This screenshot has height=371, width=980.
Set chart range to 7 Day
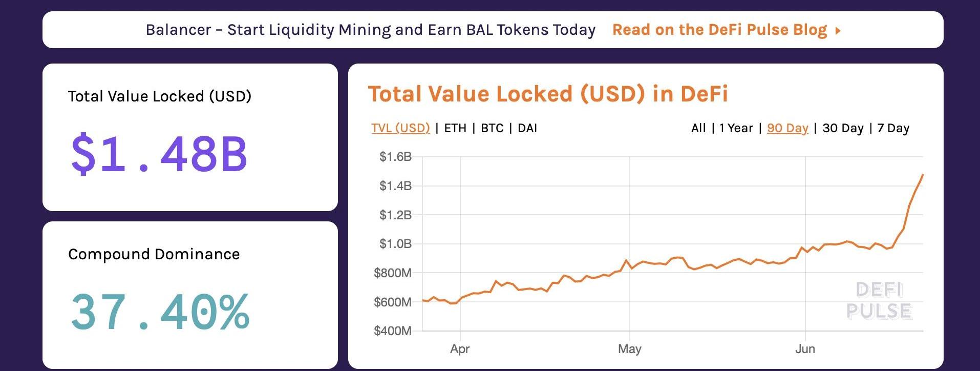coord(893,128)
